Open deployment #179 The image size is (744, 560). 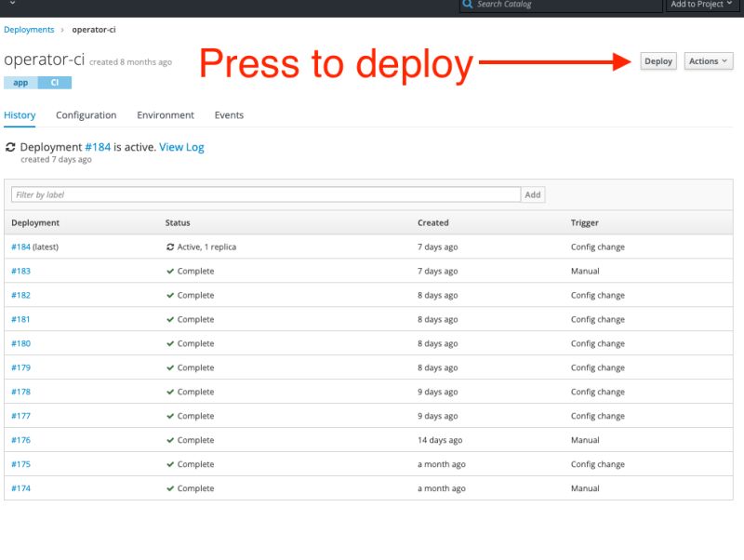pos(20,367)
